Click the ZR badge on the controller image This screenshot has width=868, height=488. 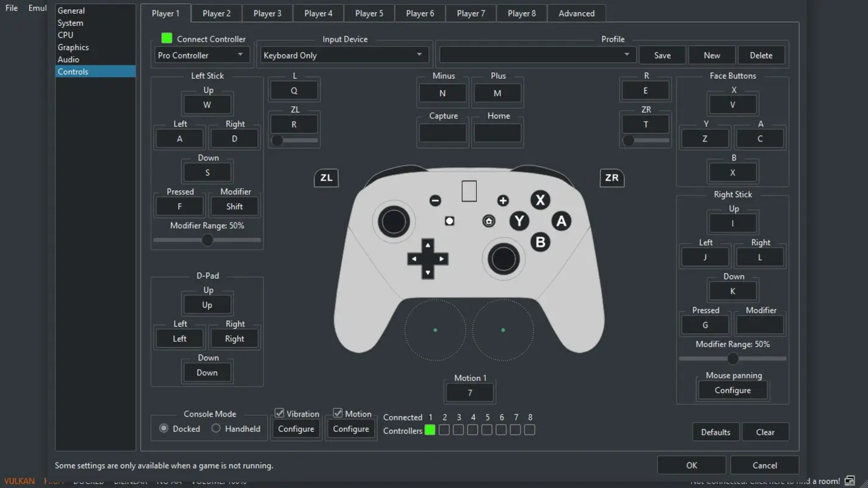(x=612, y=178)
